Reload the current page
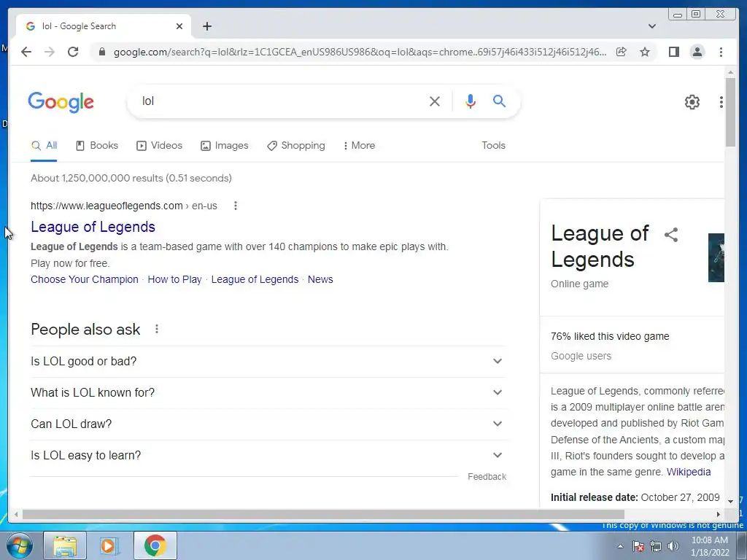The height and width of the screenshot is (560, 747). pos(73,52)
